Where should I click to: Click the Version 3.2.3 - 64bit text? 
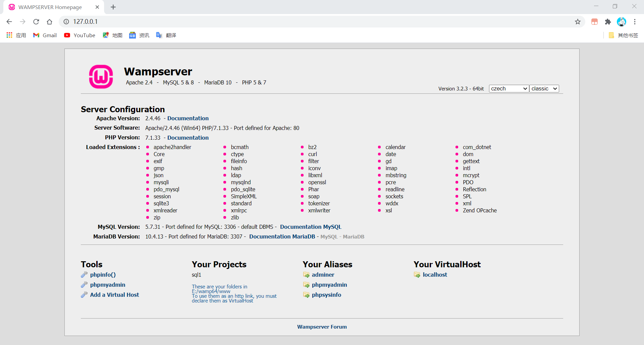point(461,89)
